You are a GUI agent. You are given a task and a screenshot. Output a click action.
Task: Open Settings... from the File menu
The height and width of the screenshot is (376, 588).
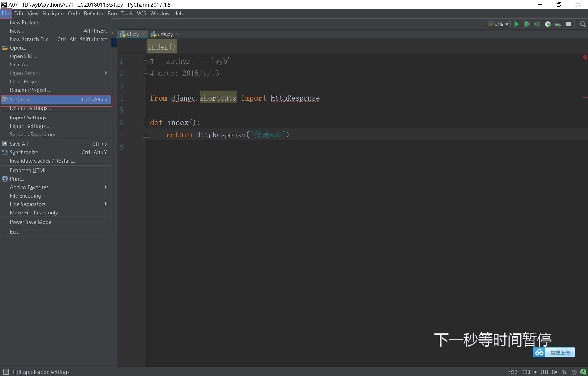pyautogui.click(x=56, y=99)
